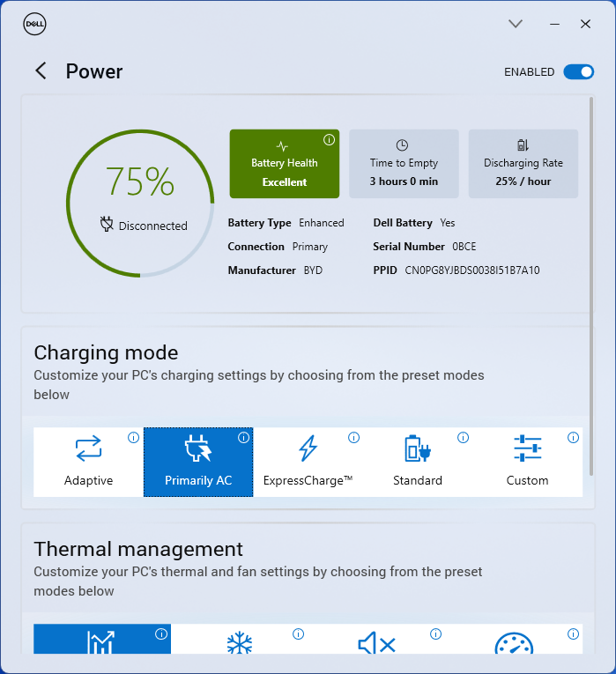Viewport: 616px width, 674px height.
Task: Click the Thermal management heading
Action: click(138, 549)
